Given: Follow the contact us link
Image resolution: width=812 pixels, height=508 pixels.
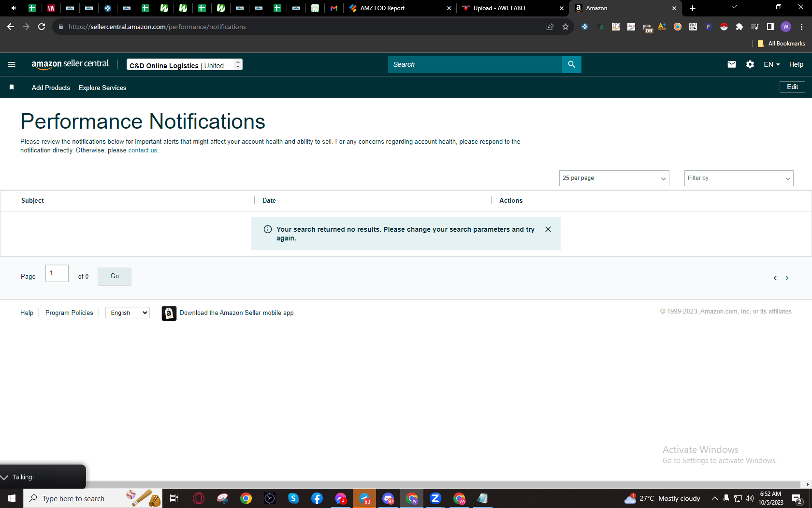Looking at the screenshot, I should pyautogui.click(x=143, y=150).
